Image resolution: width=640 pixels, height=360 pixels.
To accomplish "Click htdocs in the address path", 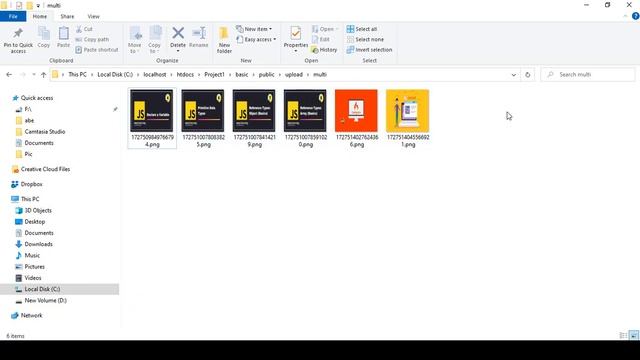I will click(185, 75).
